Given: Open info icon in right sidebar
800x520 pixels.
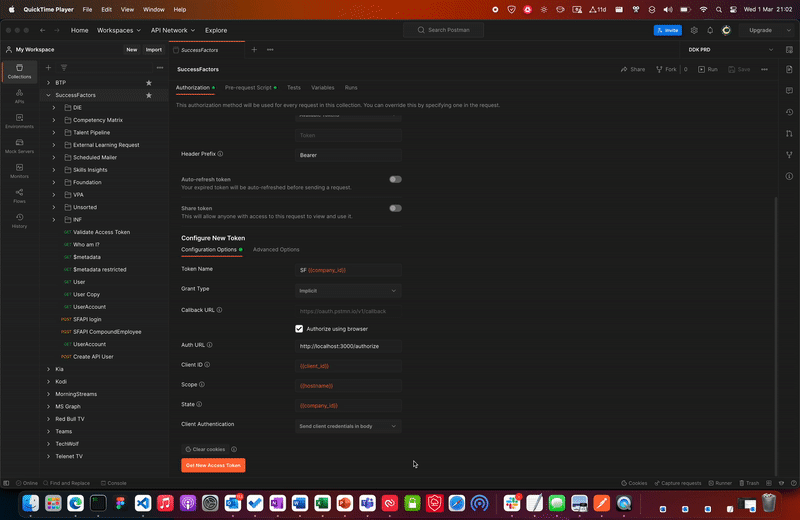Looking at the screenshot, I should point(789,176).
